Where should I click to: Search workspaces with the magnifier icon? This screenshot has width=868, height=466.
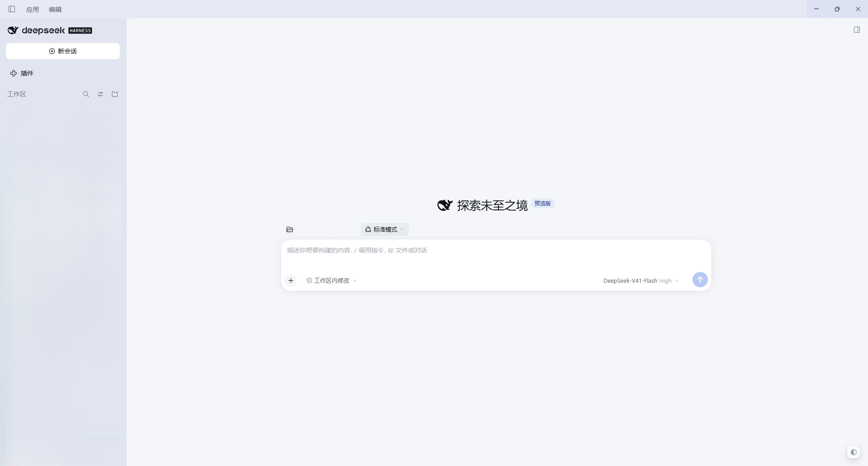[86, 94]
